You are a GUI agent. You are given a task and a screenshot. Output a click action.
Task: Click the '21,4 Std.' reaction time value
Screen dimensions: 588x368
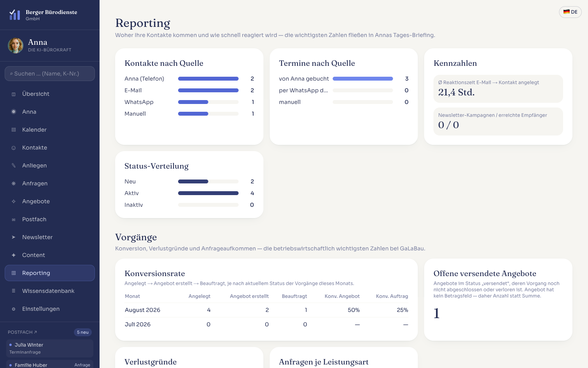456,92
